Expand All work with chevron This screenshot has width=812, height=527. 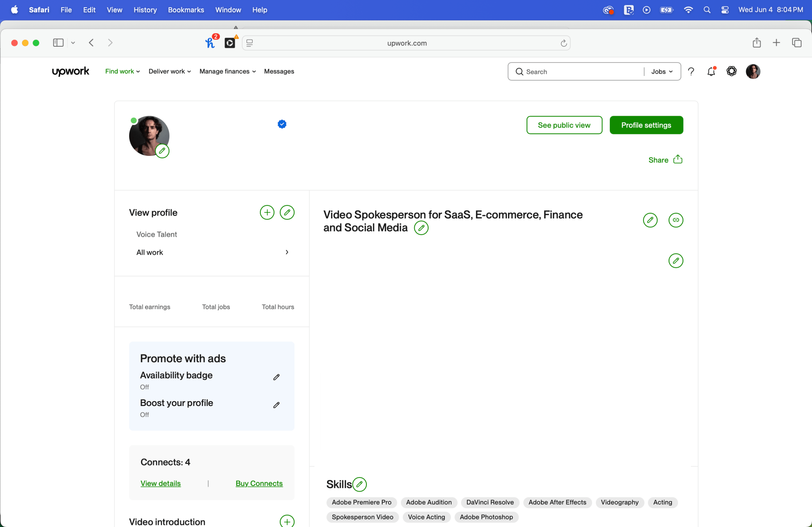click(x=287, y=252)
